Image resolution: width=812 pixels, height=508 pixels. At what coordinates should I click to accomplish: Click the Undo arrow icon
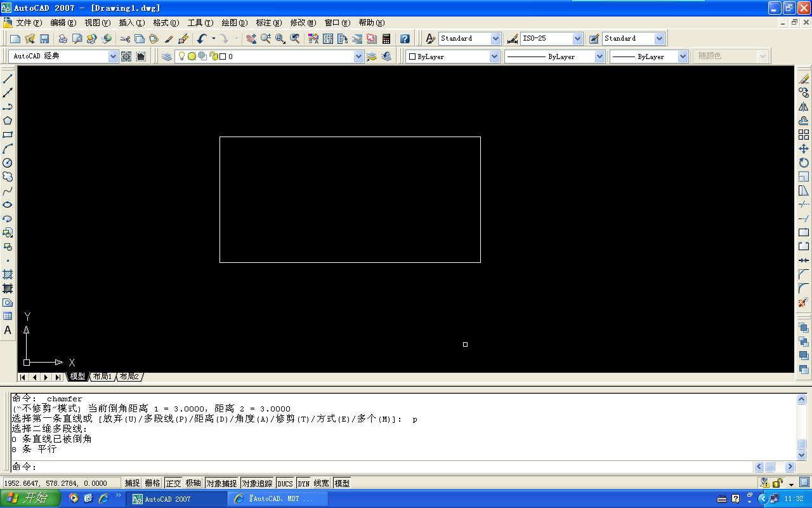[202, 39]
